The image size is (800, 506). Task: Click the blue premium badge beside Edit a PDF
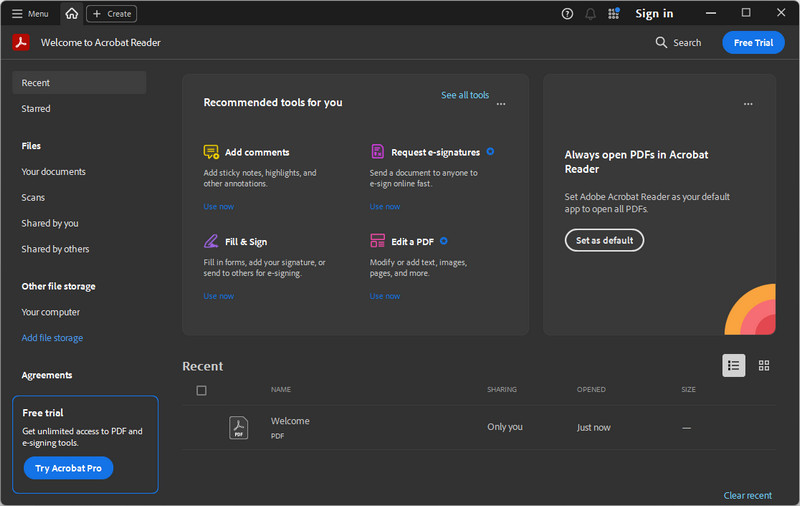pyautogui.click(x=444, y=241)
